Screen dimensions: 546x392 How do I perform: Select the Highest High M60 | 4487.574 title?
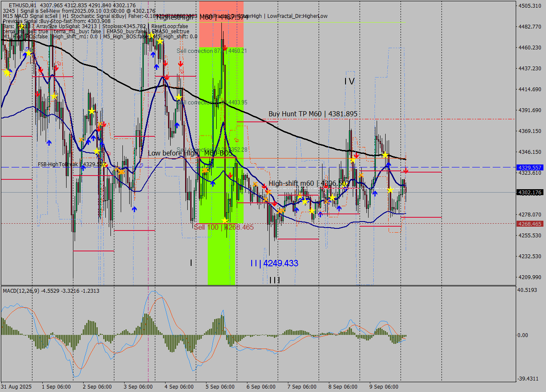[x=200, y=17]
